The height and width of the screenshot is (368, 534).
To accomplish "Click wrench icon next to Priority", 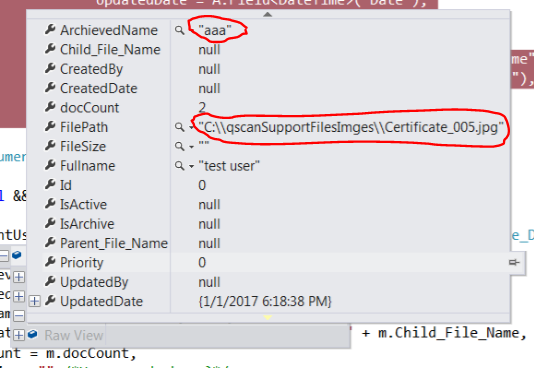I will coord(50,262).
